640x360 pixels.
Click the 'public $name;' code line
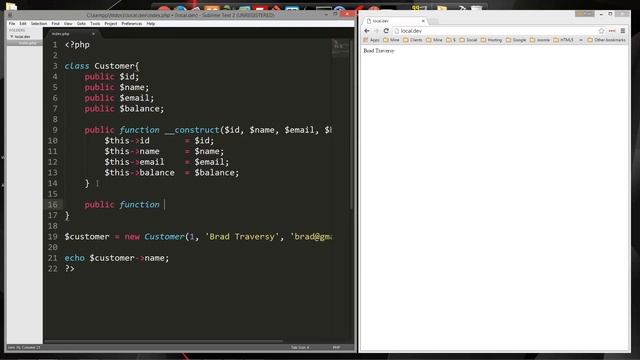[x=117, y=87]
